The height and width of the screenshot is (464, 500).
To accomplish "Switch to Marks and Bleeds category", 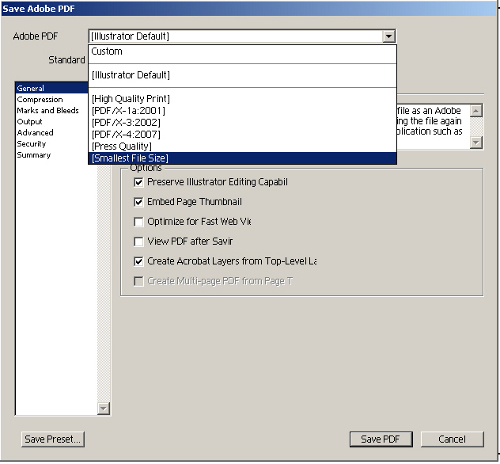I will pos(48,110).
